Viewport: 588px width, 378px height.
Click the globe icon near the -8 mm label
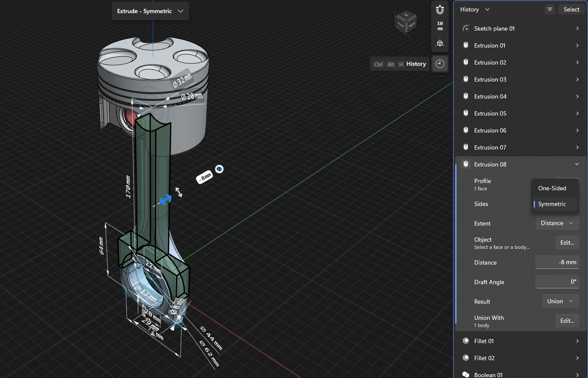coord(219,169)
